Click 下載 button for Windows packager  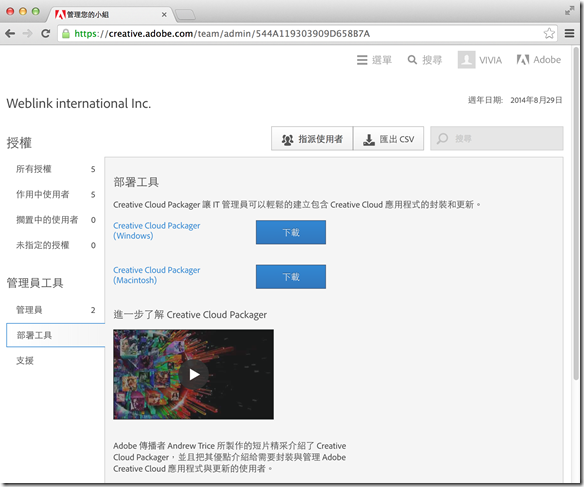pyautogui.click(x=291, y=232)
